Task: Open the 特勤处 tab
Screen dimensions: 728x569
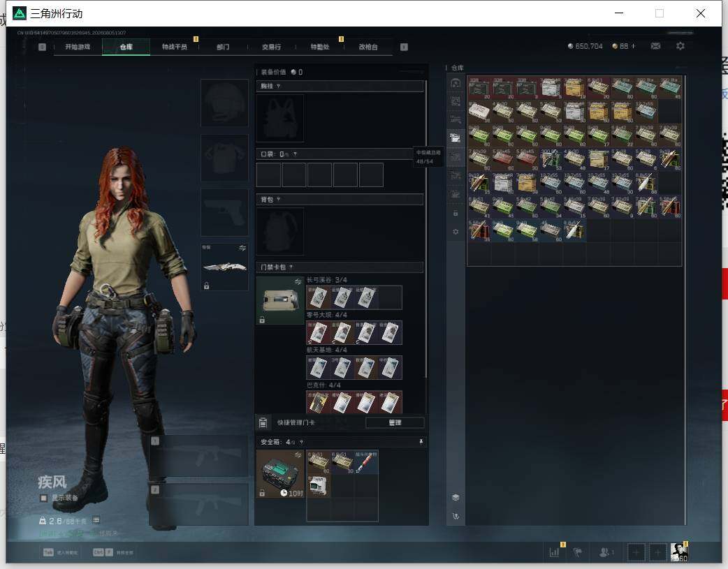Action: point(320,47)
